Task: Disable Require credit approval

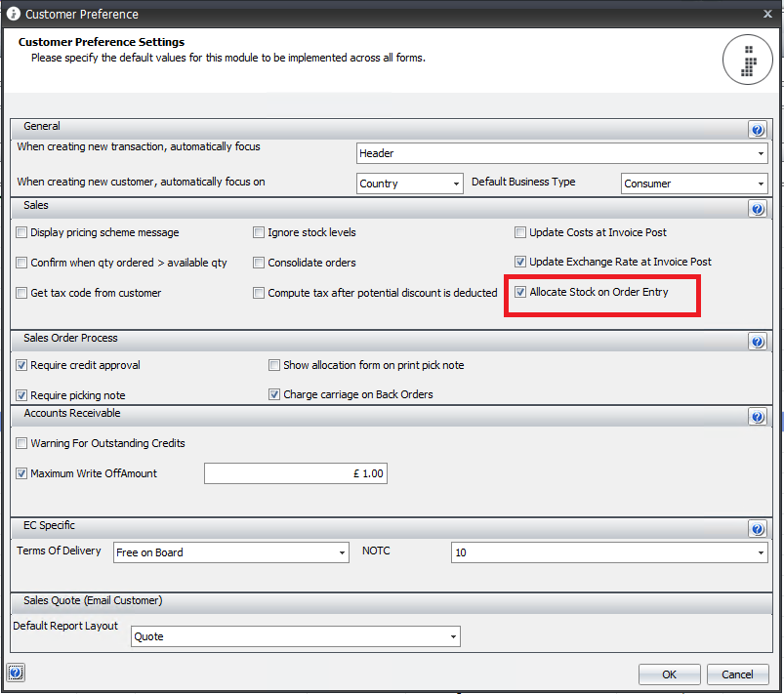Action: [22, 366]
